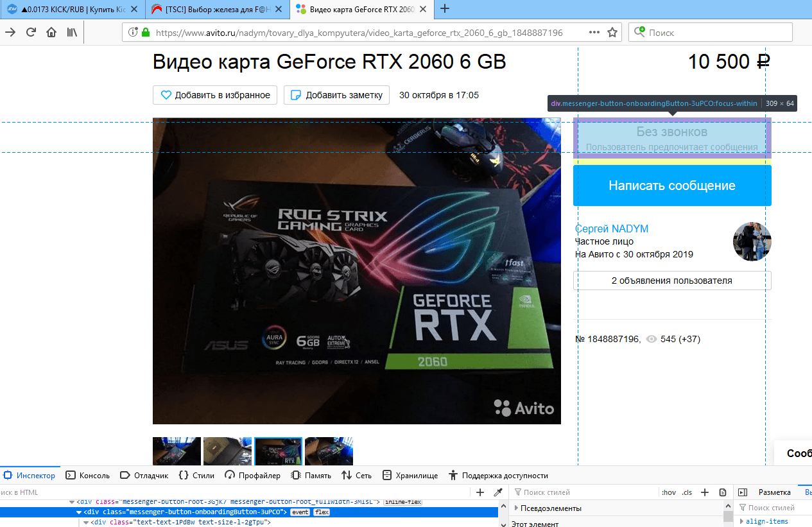Open the first photo thumbnail

177,451
